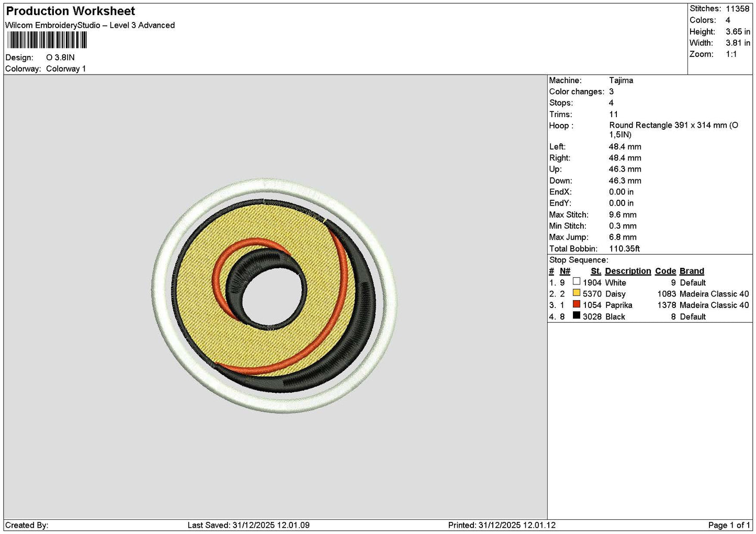
Task: Click the 'Colorway 1' value
Action: coord(66,69)
